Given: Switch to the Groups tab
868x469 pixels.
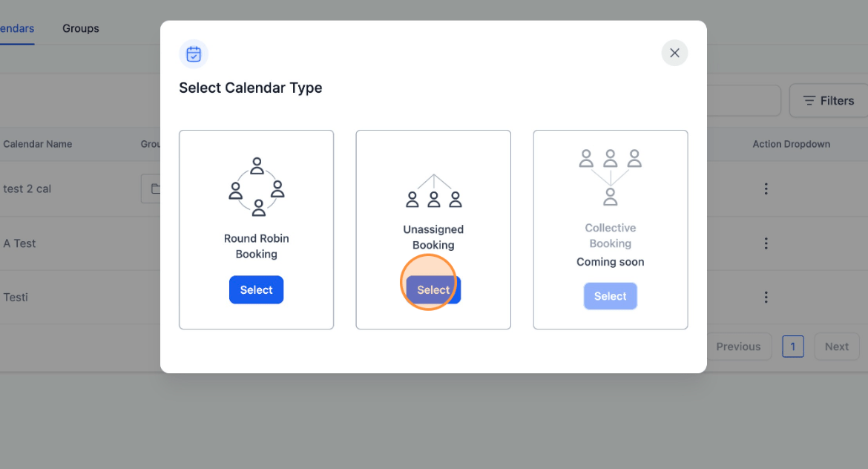Looking at the screenshot, I should (81, 28).
